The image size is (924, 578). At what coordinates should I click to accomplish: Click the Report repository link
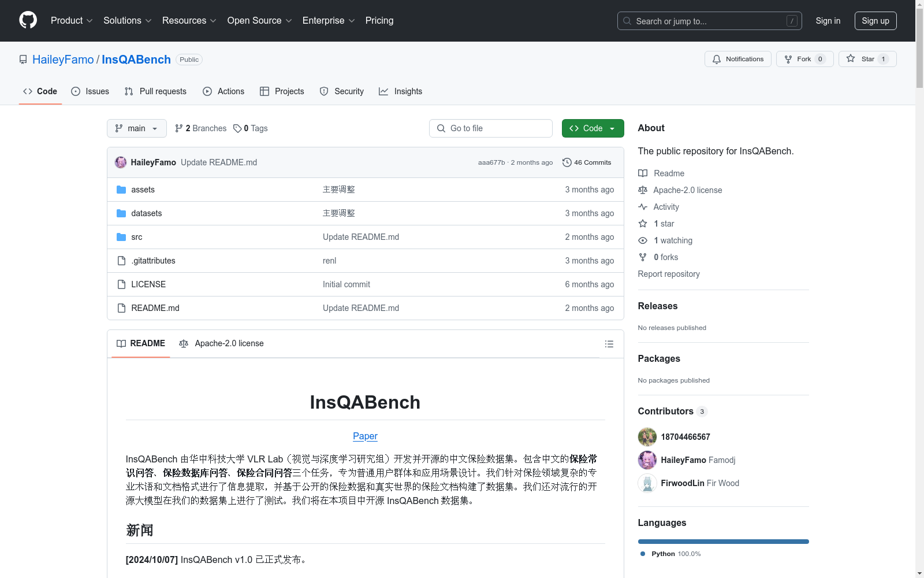click(x=669, y=274)
